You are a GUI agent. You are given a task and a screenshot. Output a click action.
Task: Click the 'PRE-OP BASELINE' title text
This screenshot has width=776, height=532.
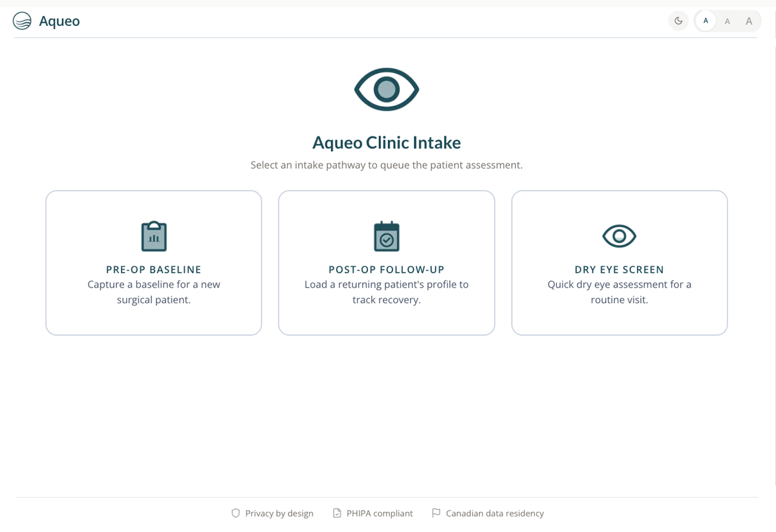click(154, 270)
